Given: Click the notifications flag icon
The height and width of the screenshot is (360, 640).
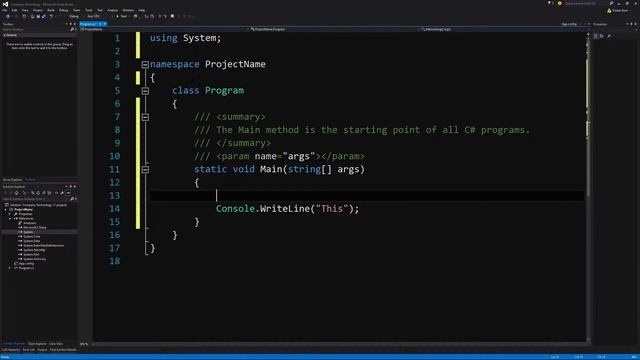Looking at the screenshot, I should click(x=550, y=4).
